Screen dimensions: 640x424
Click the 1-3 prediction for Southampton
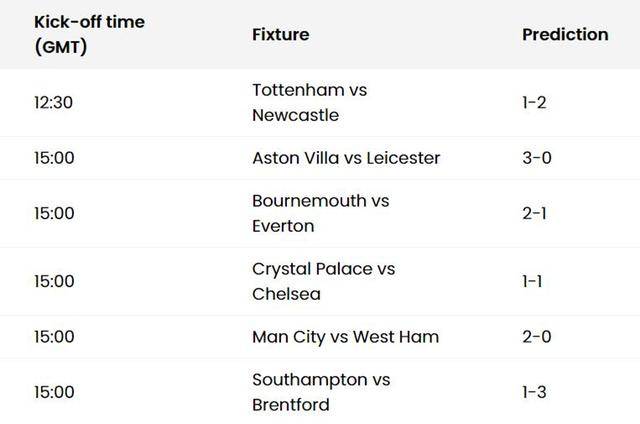[535, 392]
